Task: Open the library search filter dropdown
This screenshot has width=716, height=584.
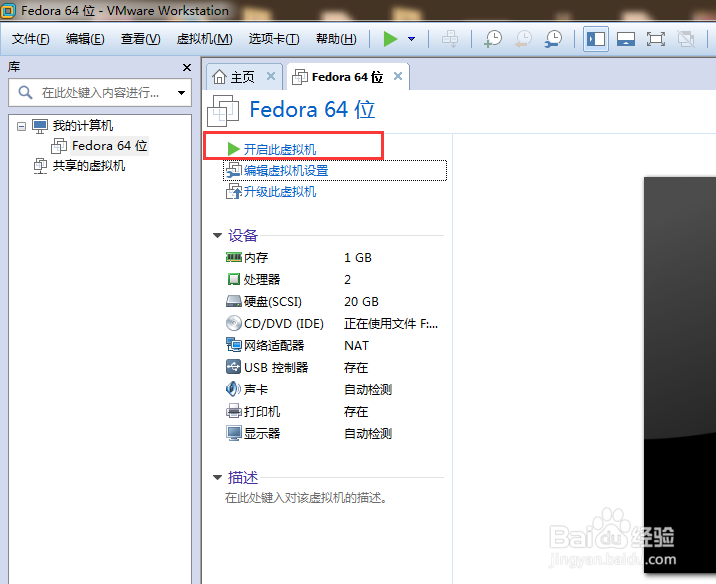Action: click(x=181, y=93)
